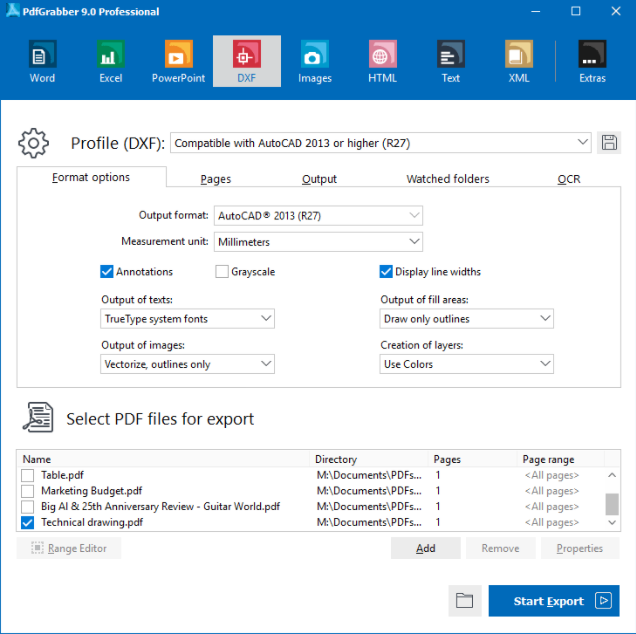636x634 pixels.
Task: Select the Technical drawing.pdf file name
Action: [92, 522]
